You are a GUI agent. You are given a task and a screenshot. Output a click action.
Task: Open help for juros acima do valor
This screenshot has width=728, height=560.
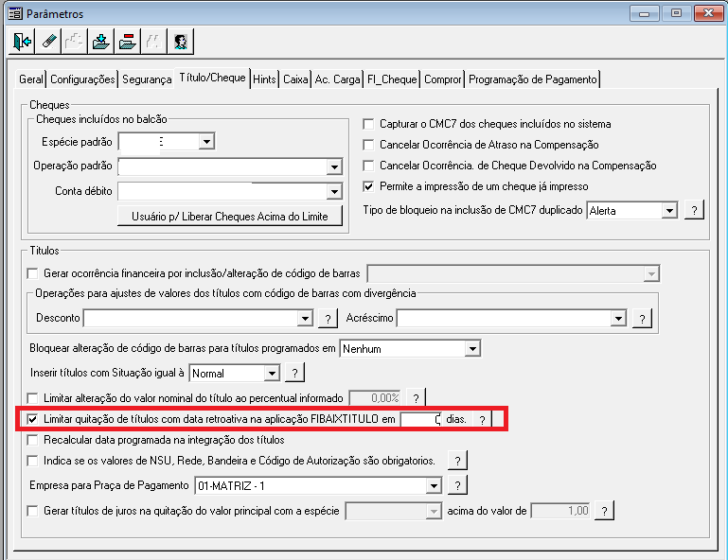[x=604, y=512]
